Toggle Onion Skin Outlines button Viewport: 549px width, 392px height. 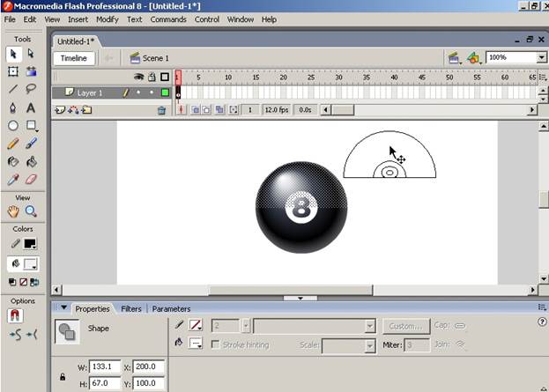206,110
